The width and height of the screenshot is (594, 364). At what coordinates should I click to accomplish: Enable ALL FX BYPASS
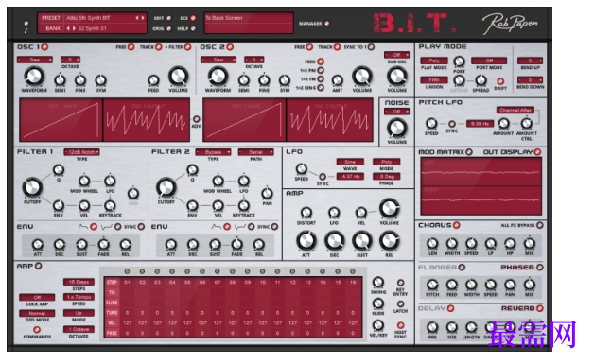point(540,225)
